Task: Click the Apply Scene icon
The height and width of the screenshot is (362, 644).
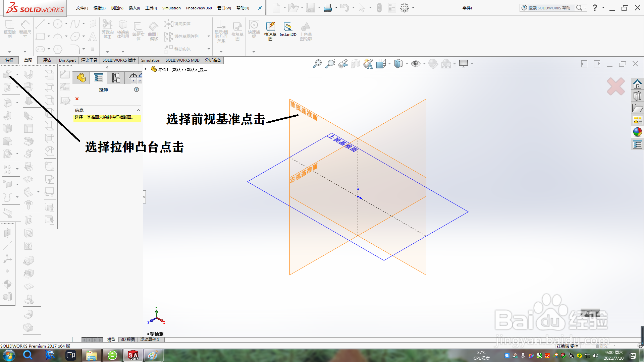Action: tap(446, 64)
